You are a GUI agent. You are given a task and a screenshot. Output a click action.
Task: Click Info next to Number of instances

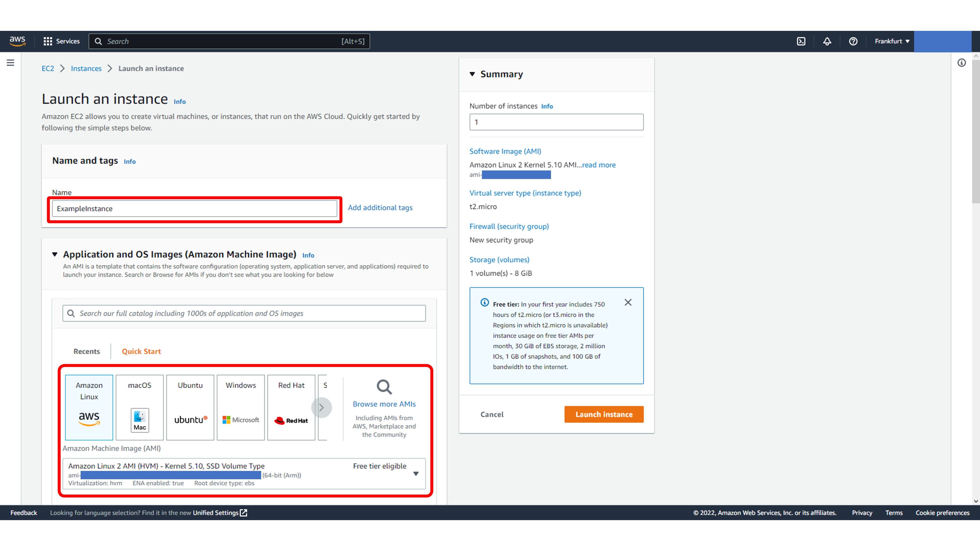pos(547,106)
